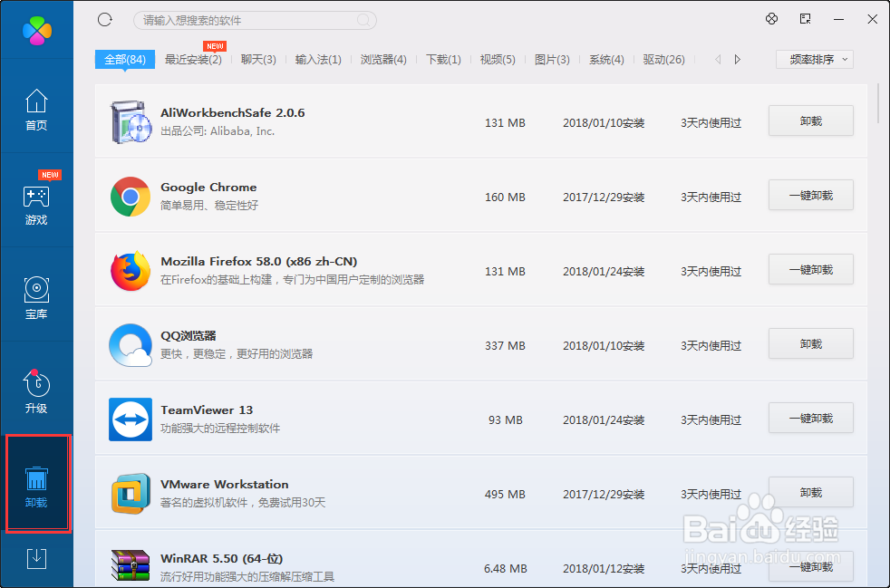This screenshot has height=588, width=890.
Task: Click 一键卸载 for Mozilla Firefox
Action: [811, 270]
